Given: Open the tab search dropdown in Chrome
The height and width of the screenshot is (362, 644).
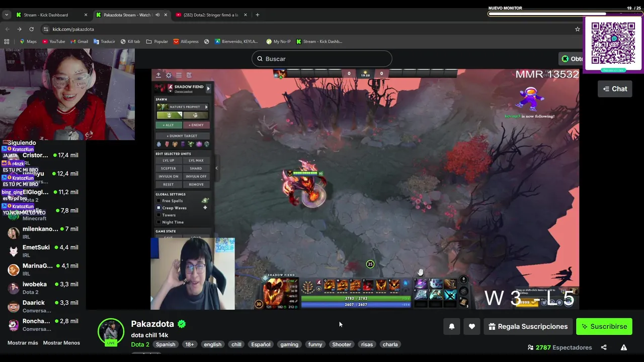Looking at the screenshot, I should [7, 15].
